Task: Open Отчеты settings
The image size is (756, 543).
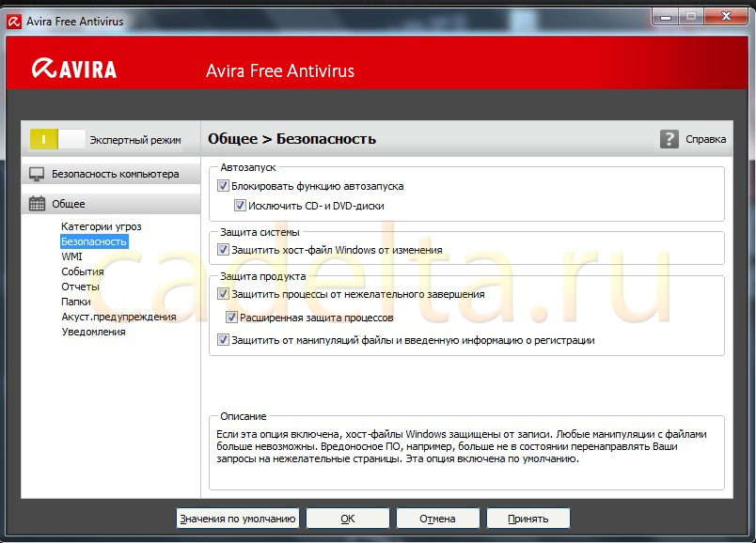Action: (x=80, y=287)
